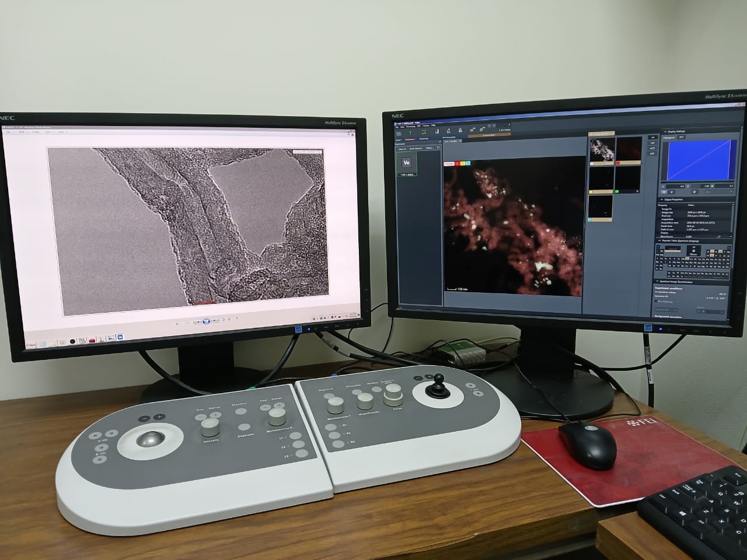Click the delete icon in Photo Viewer toolbar
Viewport: 747px width, 560px height.
tap(238, 320)
